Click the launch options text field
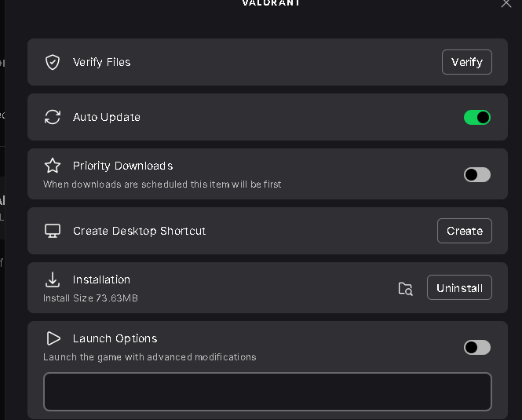 (268, 392)
